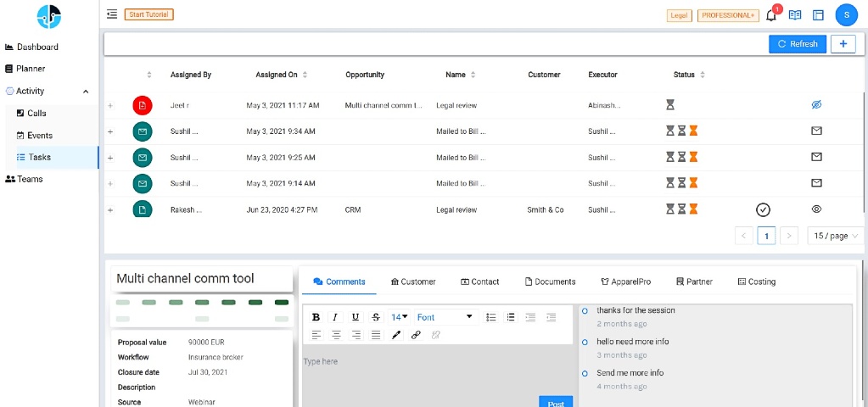Click the Refresh button
The width and height of the screenshot is (868, 407).
[x=797, y=44]
